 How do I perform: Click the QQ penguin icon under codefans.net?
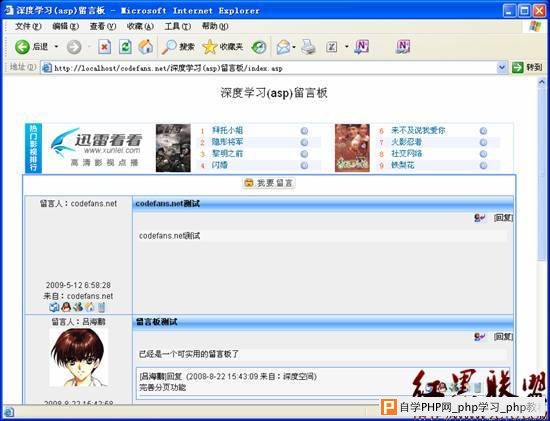pos(66,307)
